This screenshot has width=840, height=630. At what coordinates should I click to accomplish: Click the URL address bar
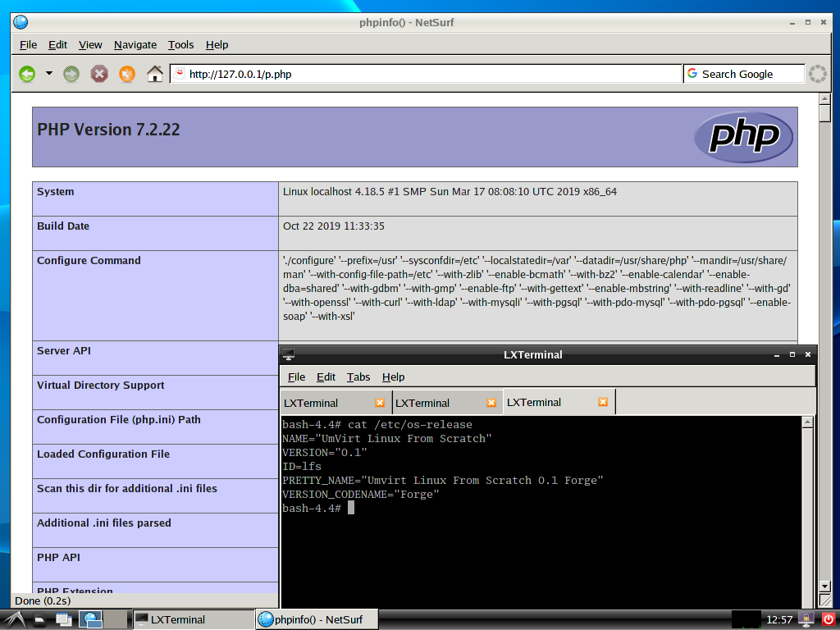click(x=427, y=74)
